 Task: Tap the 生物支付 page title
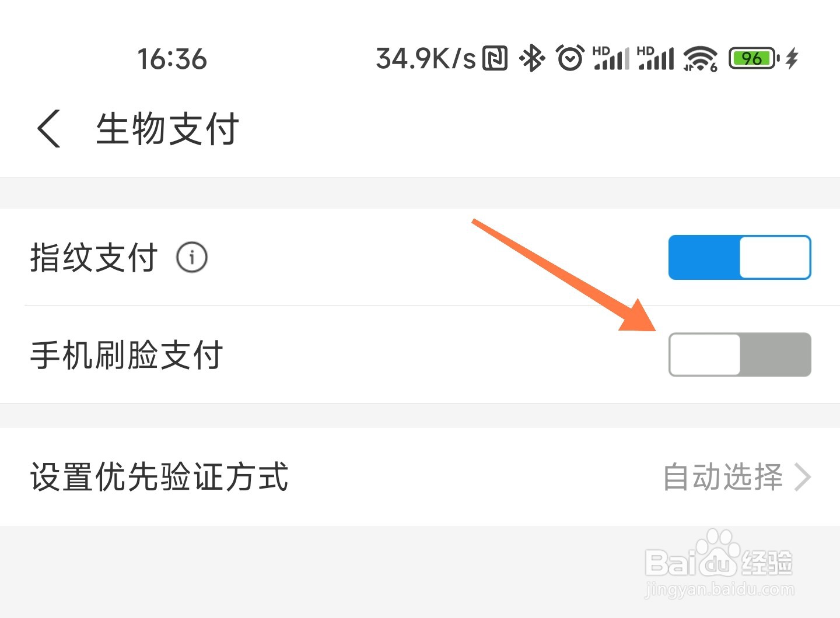(167, 128)
